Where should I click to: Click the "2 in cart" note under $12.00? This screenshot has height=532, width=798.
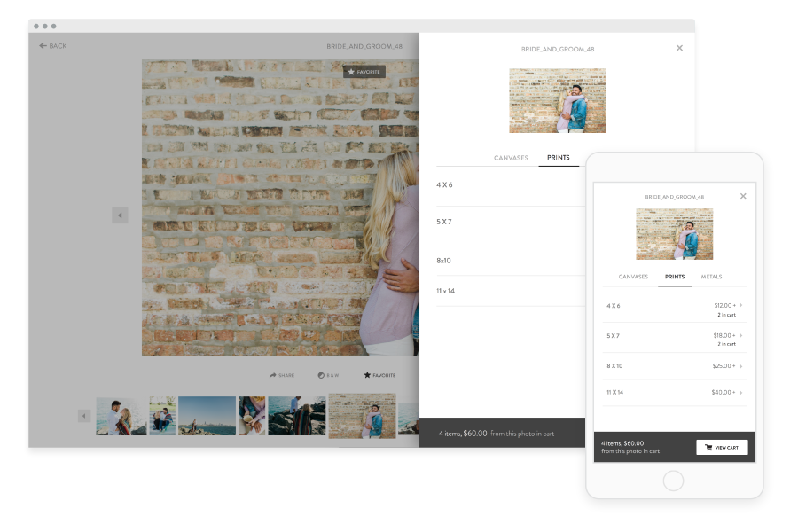[727, 315]
